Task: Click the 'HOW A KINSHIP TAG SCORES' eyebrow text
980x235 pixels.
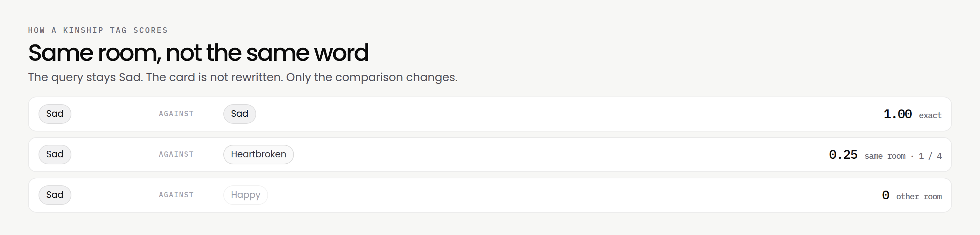Action: point(98,30)
